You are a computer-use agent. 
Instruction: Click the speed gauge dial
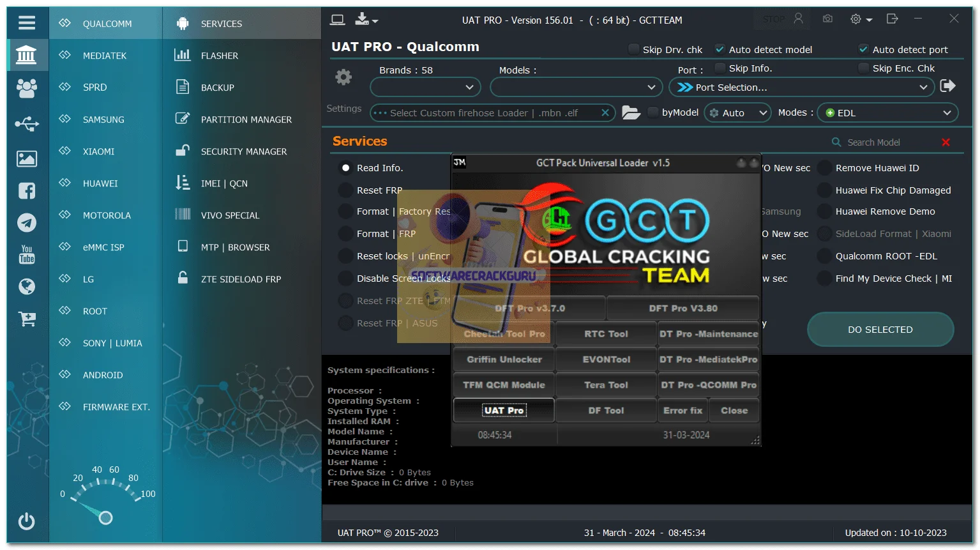pyautogui.click(x=105, y=496)
